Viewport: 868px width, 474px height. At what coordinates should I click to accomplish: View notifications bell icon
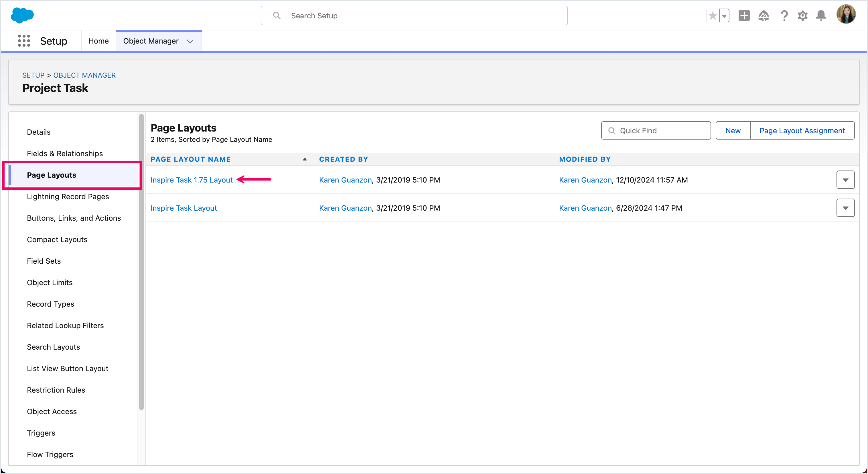tap(821, 15)
